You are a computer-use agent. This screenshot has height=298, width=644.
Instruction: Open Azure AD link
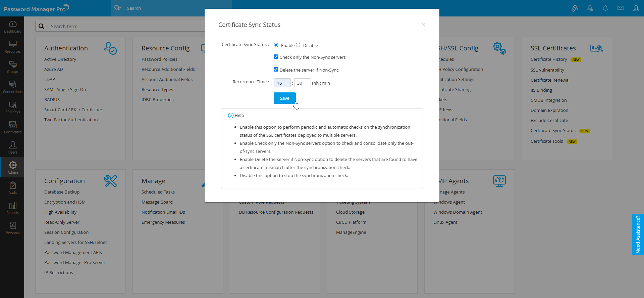54,69
